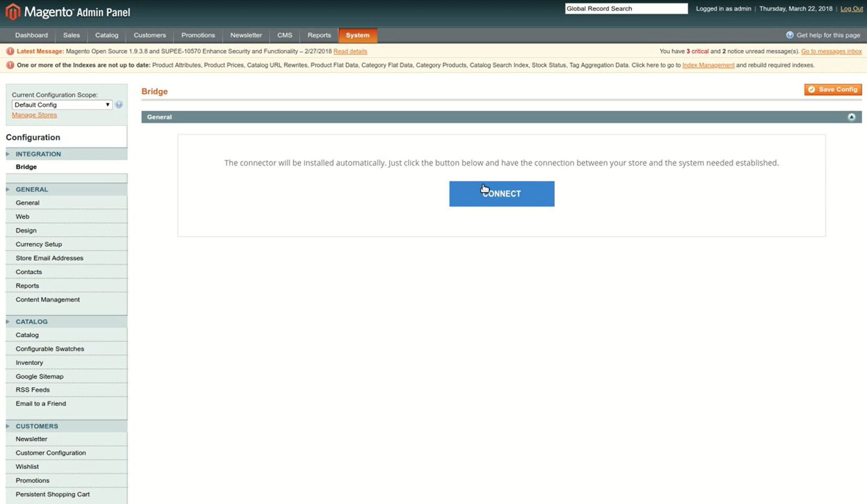Collapse the General section using its arrow icon
This screenshot has height=504, width=867.
[x=851, y=117]
